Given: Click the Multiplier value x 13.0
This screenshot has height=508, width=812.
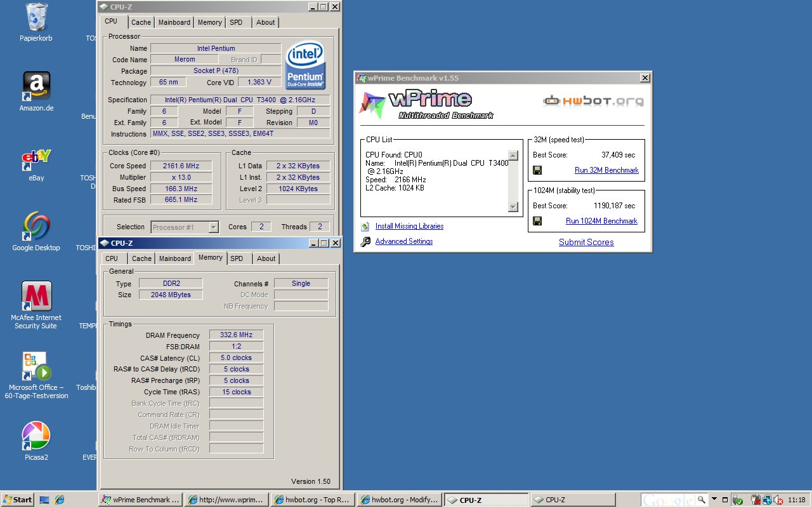Looking at the screenshot, I should 180,177.
